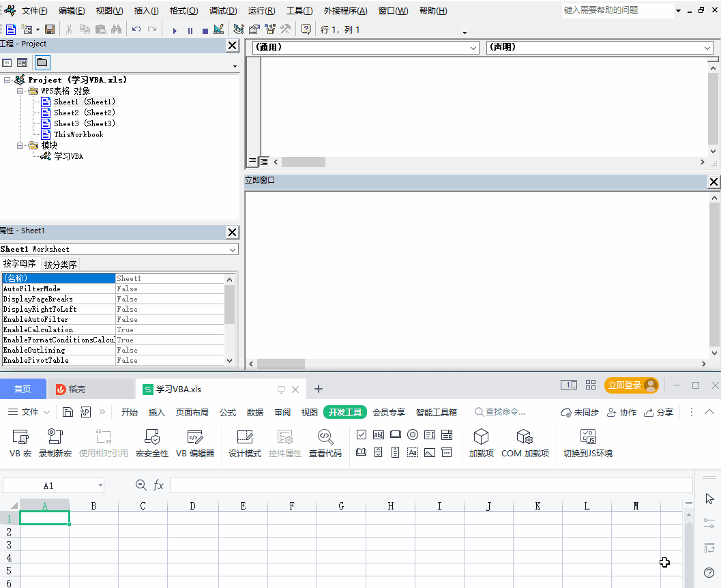Click the Undo arrow in VBA toolbar
This screenshot has width=721, height=588.
[x=136, y=29]
